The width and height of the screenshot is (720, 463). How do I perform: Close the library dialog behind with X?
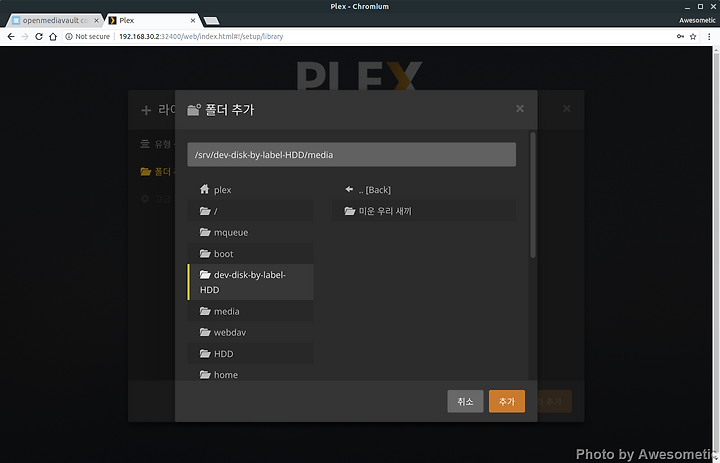(567, 108)
